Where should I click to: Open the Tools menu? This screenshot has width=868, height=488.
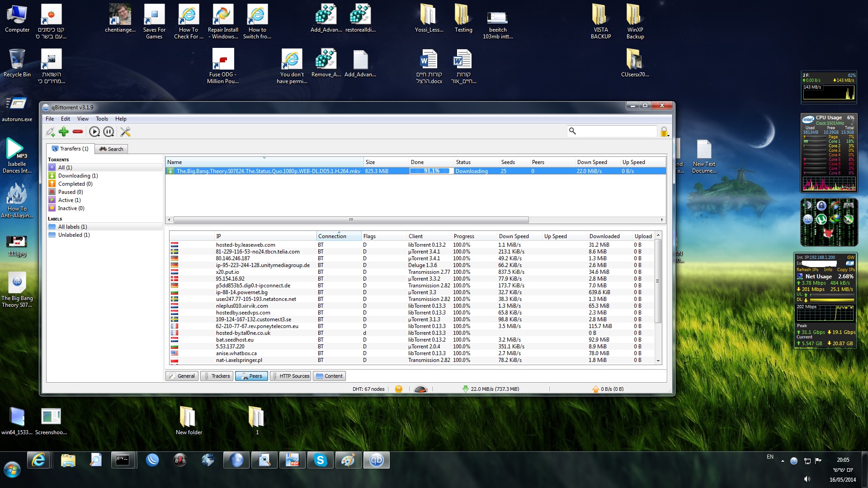pos(102,119)
